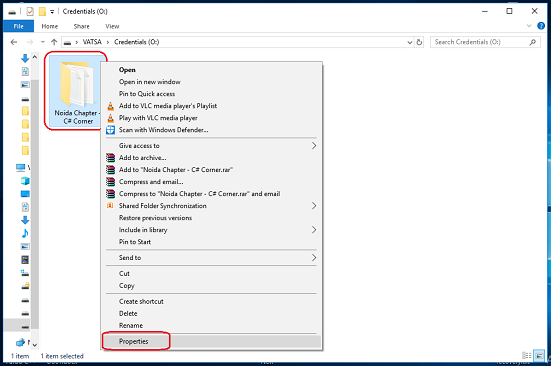Viewport: 551px width, 366px height.
Task: Switch to Large icons view in the status bar
Action: point(539,355)
